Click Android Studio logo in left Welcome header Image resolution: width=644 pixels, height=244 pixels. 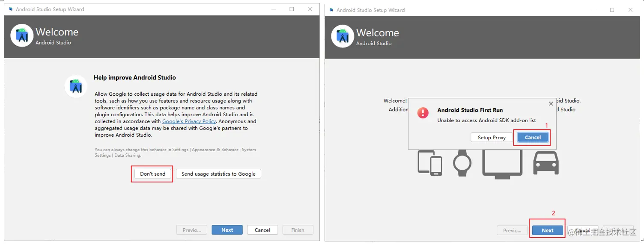point(22,35)
